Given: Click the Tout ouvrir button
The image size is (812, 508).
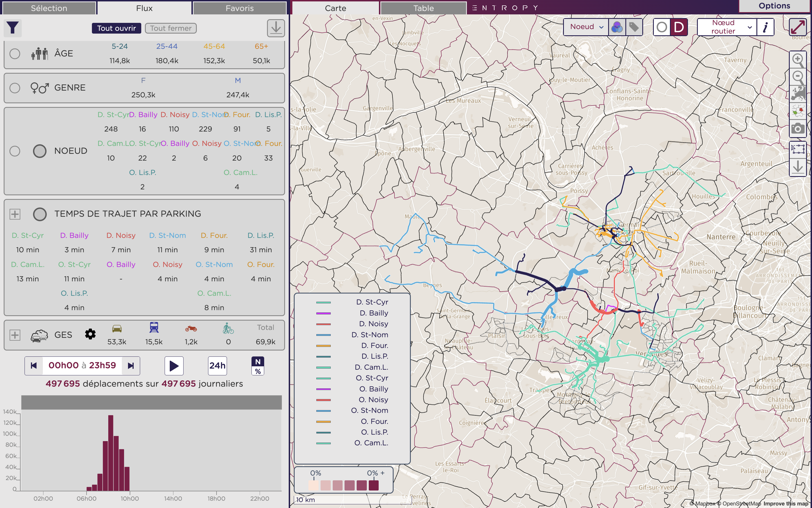Looking at the screenshot, I should click(x=116, y=28).
